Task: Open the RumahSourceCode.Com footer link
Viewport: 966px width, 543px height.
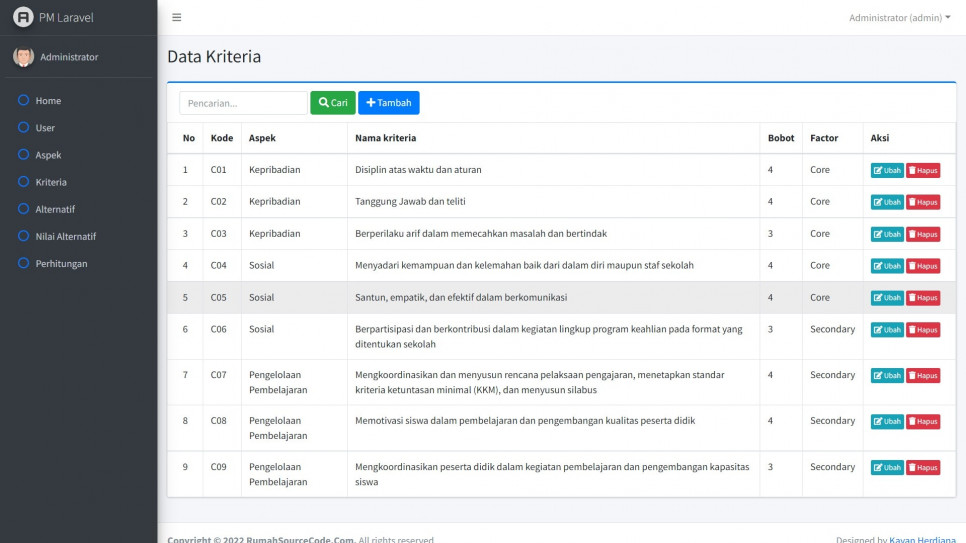Action: 300,539
